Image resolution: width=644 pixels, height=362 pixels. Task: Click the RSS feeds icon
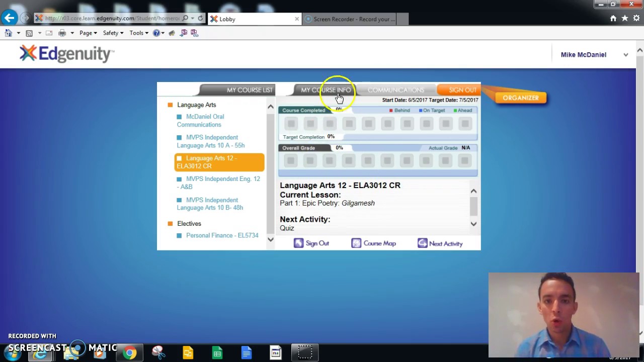point(29,33)
